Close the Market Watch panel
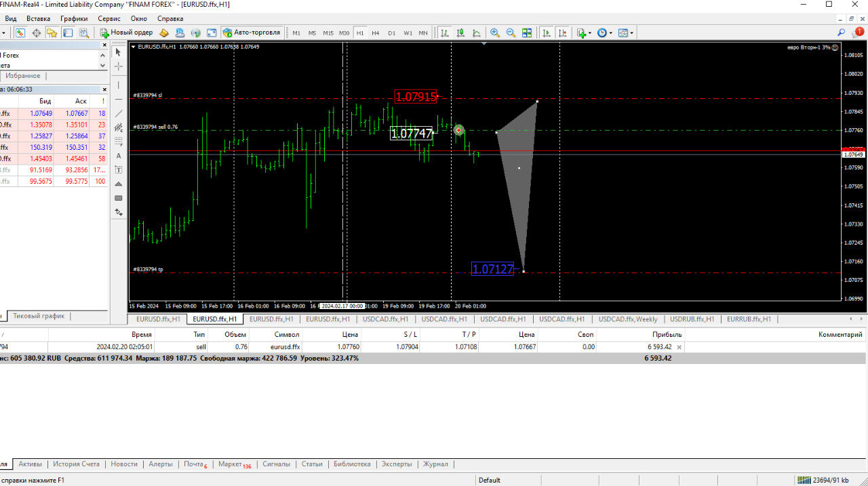868x486 pixels. 104,89
